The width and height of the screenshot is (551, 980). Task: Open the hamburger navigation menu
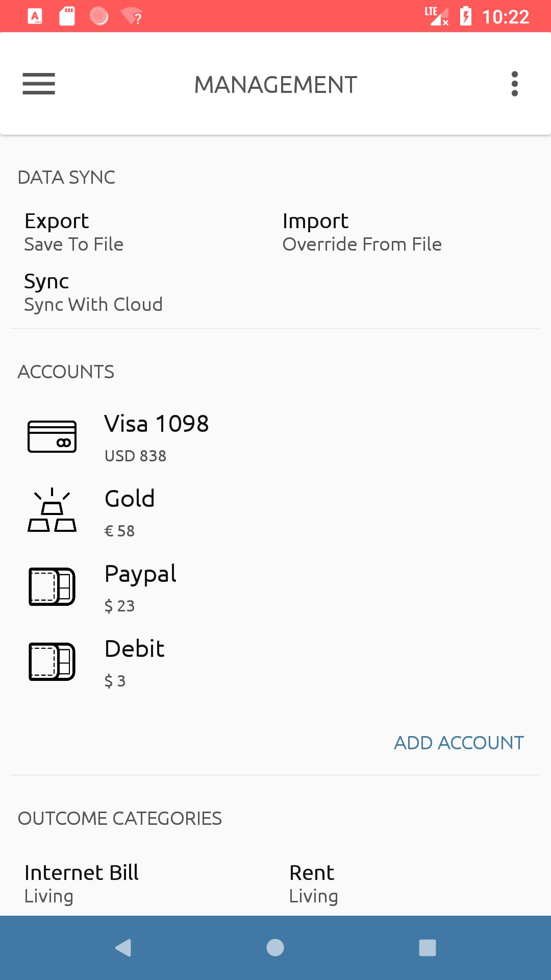[x=39, y=84]
